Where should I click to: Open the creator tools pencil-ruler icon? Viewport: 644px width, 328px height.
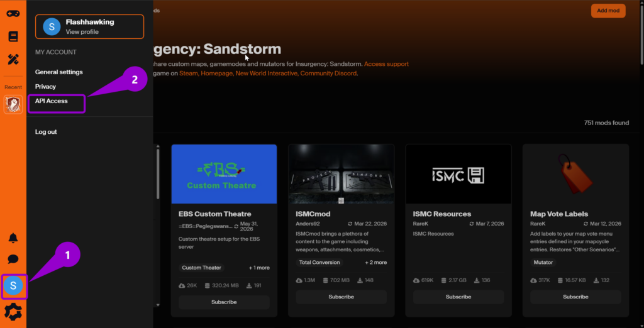pos(13,60)
